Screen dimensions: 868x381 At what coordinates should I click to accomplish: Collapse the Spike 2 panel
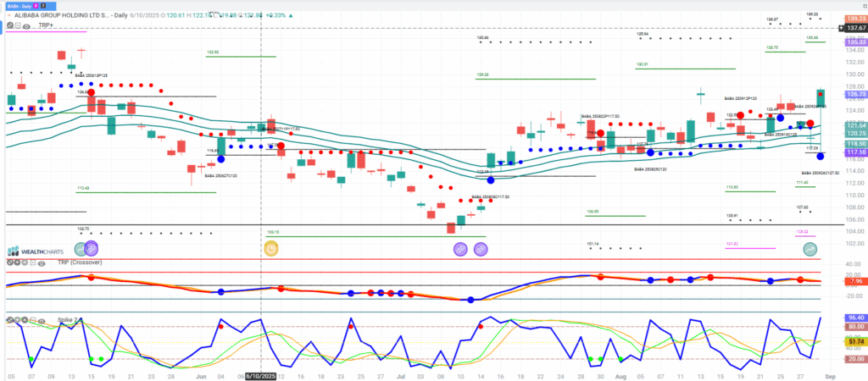33,320
